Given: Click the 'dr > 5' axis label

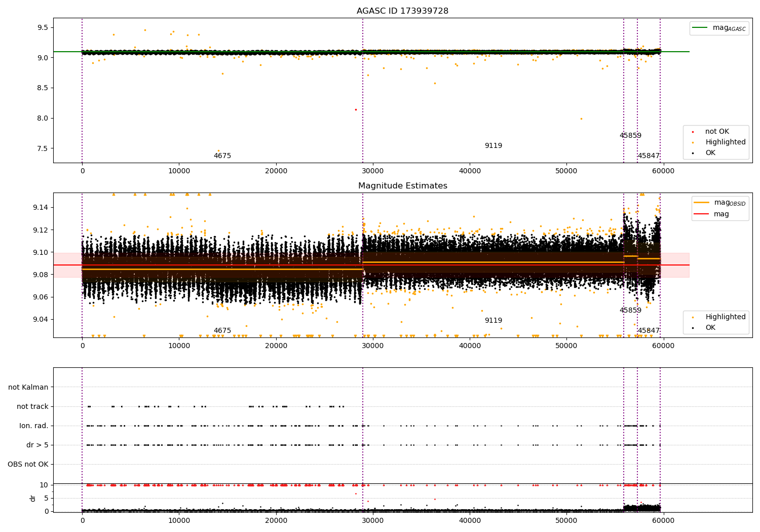Looking at the screenshot, I should (37, 445).
